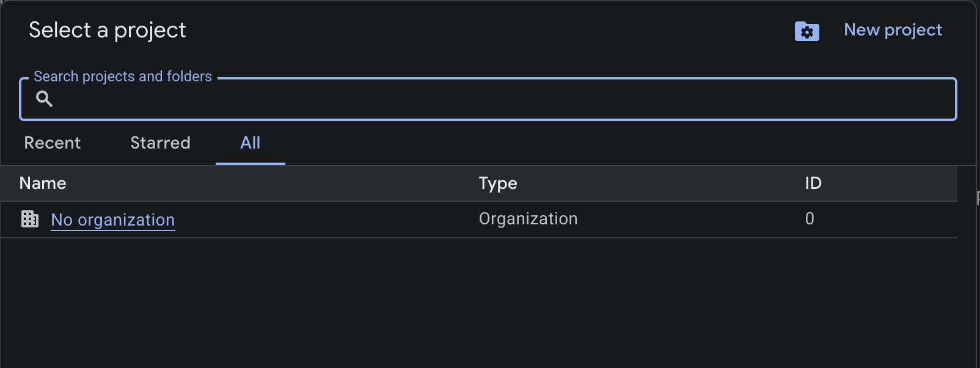Click the organization building icon beside No organization
This screenshot has width=980, height=368.
pos(29,218)
